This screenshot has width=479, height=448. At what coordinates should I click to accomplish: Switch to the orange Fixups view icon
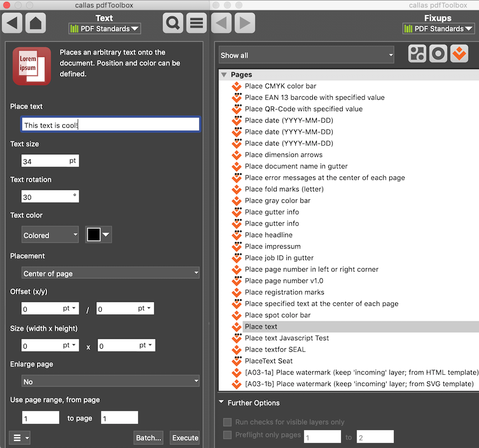click(459, 53)
